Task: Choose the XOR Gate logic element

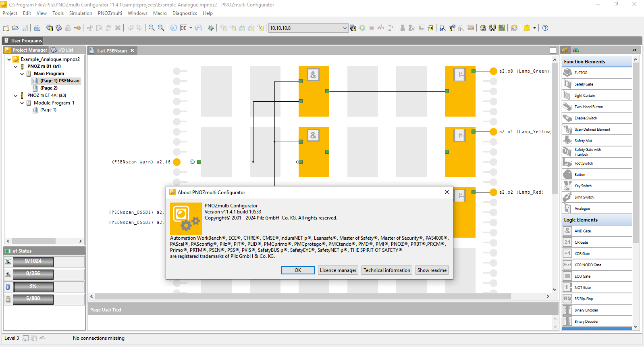Action: tap(597, 253)
